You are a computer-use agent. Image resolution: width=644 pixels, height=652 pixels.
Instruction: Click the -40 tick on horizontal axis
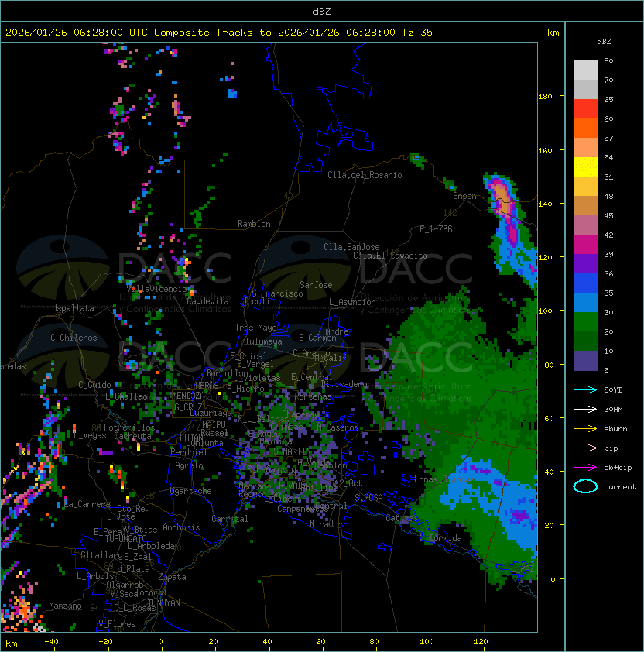coord(51,642)
